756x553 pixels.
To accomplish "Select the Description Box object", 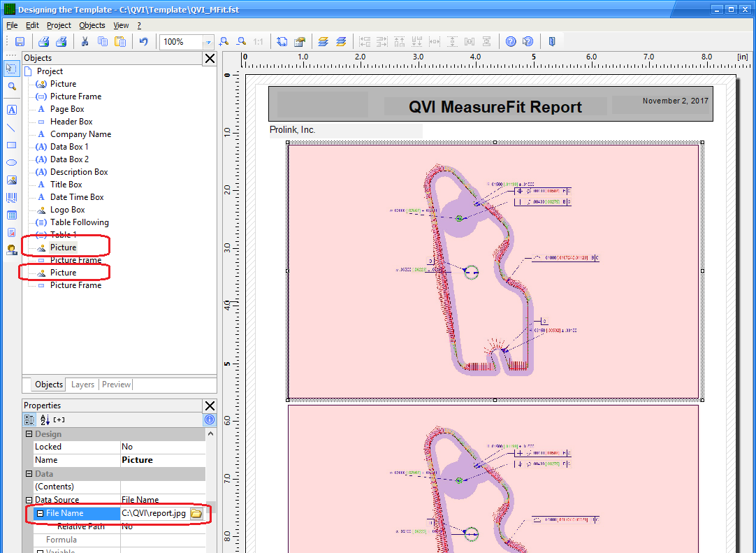I will click(79, 172).
